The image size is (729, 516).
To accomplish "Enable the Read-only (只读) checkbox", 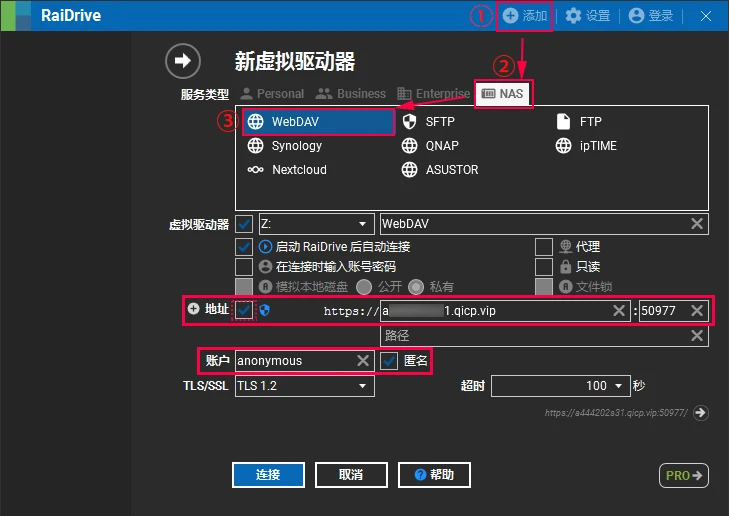I will point(543,267).
